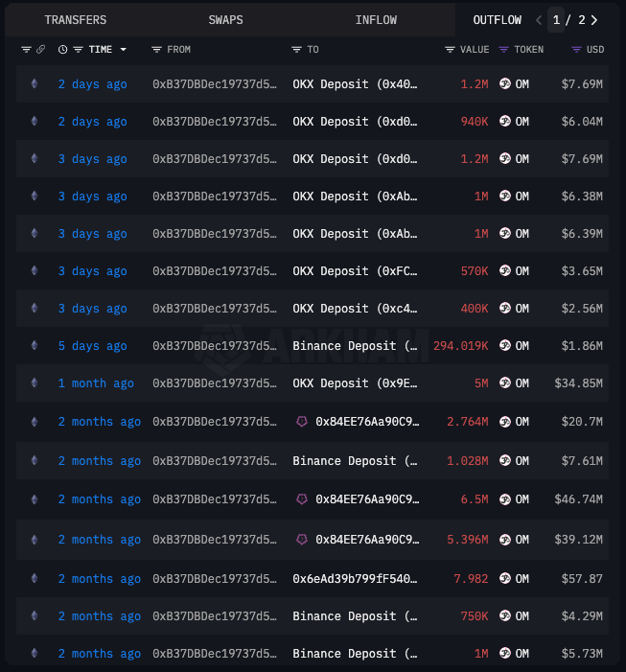Open the INFLOW tab
The width and height of the screenshot is (626, 672).
(376, 19)
